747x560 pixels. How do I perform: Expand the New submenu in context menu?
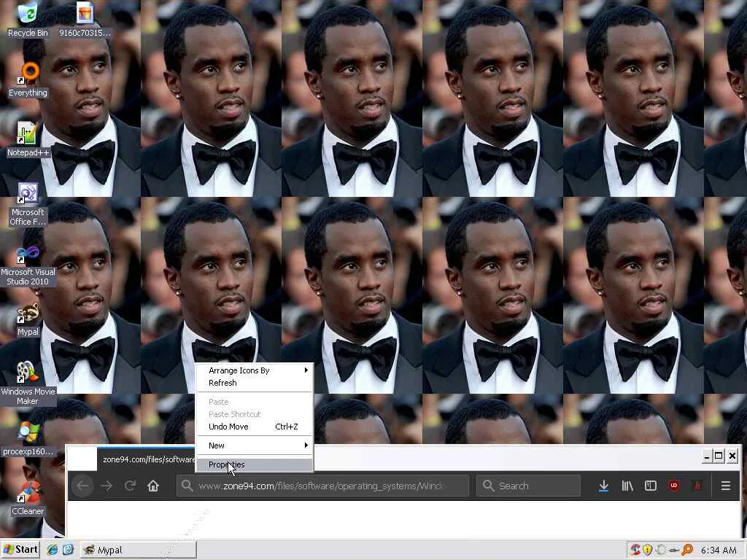tap(255, 446)
